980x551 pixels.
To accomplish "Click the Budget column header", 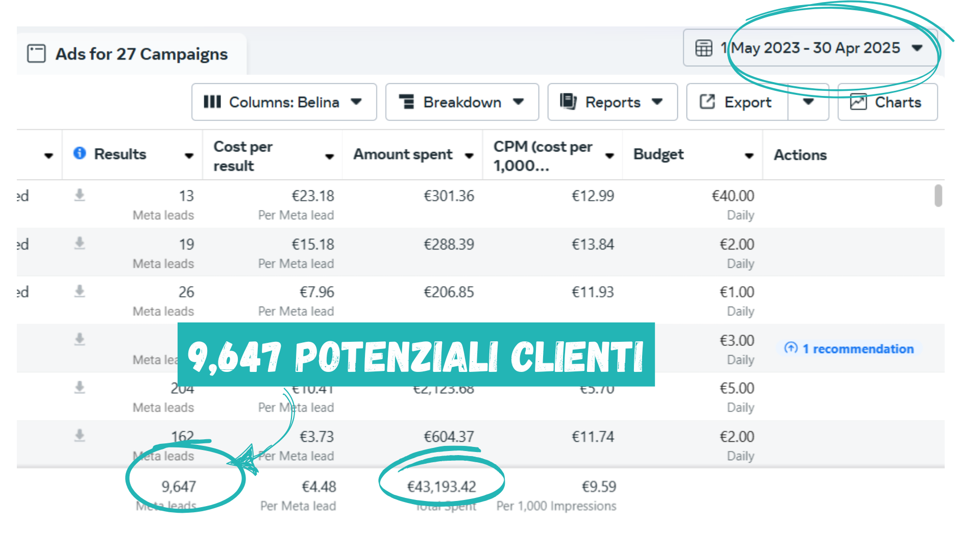I will coord(658,154).
